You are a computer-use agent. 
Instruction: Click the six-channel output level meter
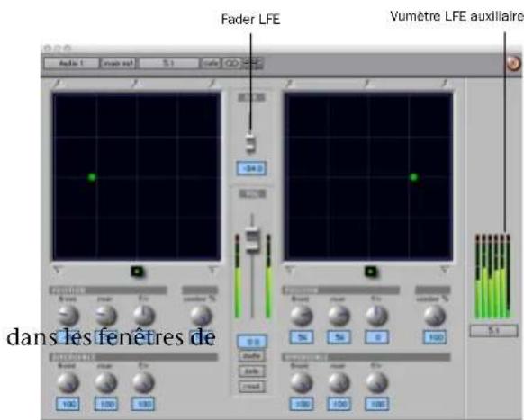(492, 276)
